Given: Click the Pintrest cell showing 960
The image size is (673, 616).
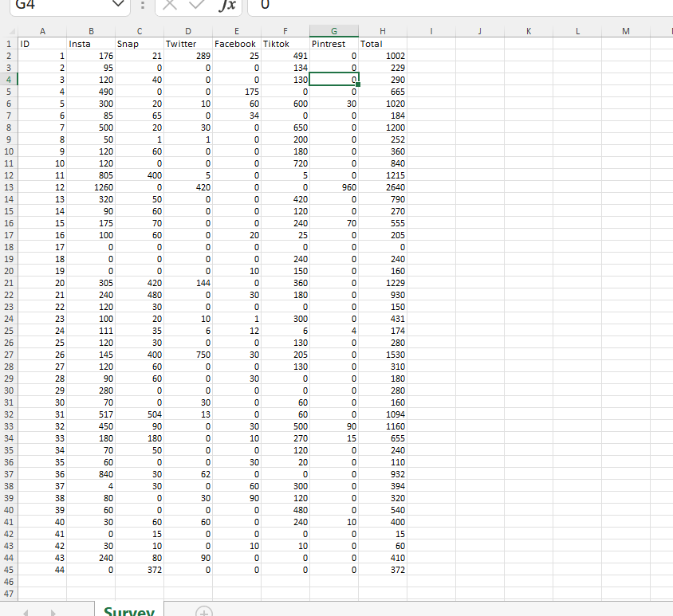Looking at the screenshot, I should [x=334, y=187].
